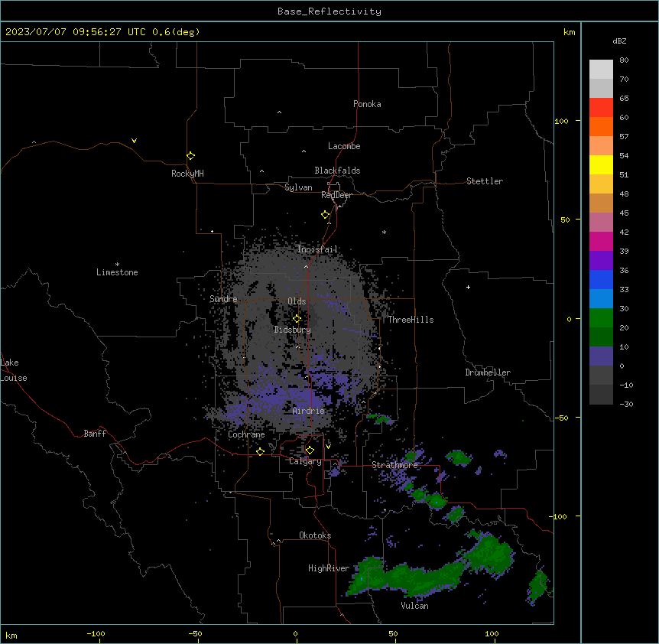
Task: Click the yellow diamond marker near Cochrane
Action: click(x=260, y=451)
